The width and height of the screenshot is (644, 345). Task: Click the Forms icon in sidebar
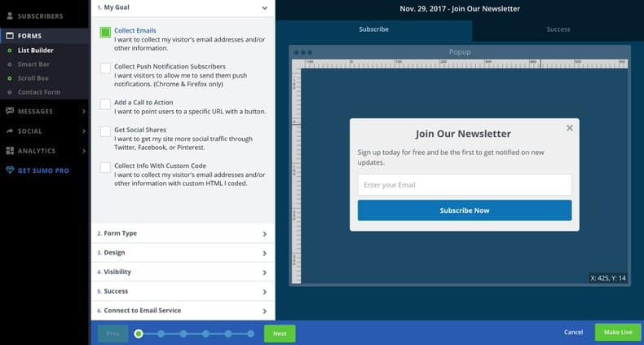(x=10, y=36)
